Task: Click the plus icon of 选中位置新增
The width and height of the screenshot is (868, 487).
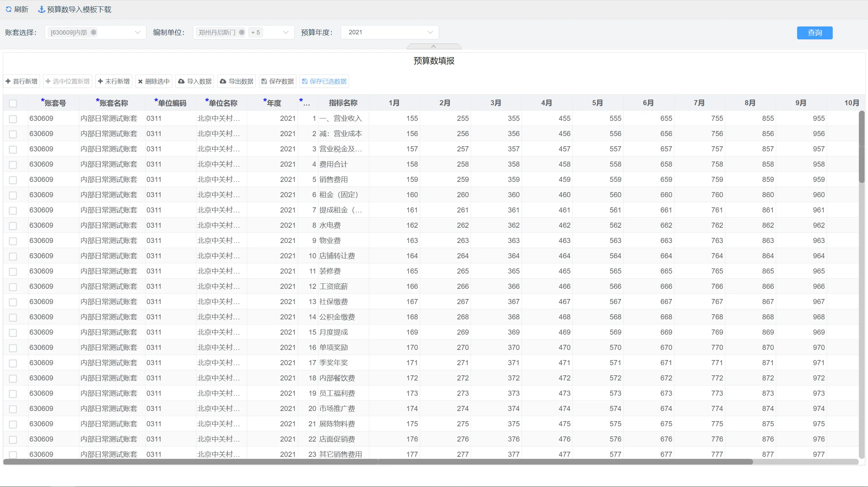Action: click(48, 81)
